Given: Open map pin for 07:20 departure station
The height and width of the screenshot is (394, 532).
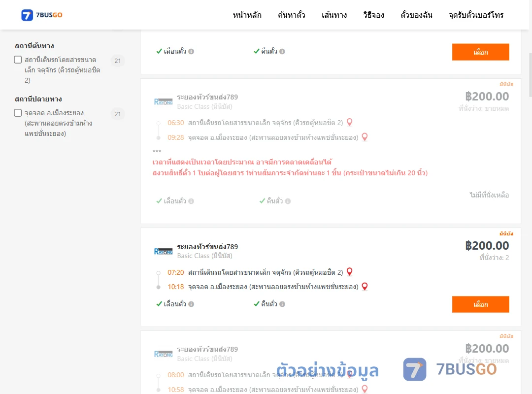Looking at the screenshot, I should coord(349,272).
